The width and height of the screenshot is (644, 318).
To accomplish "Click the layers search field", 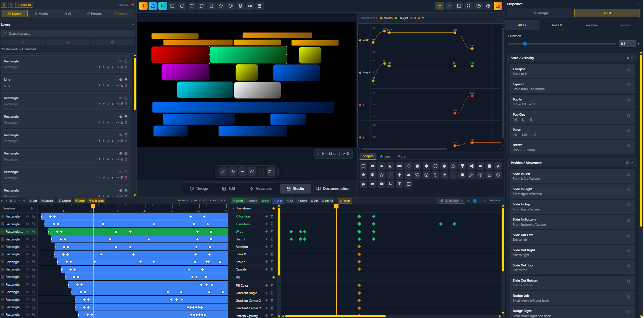I will point(67,33).
